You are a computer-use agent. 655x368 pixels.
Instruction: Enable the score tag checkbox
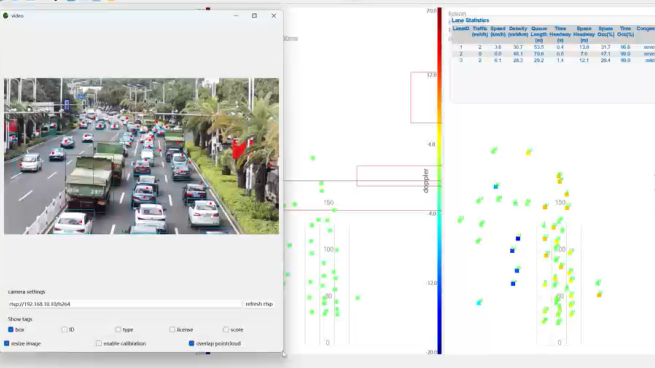point(226,330)
